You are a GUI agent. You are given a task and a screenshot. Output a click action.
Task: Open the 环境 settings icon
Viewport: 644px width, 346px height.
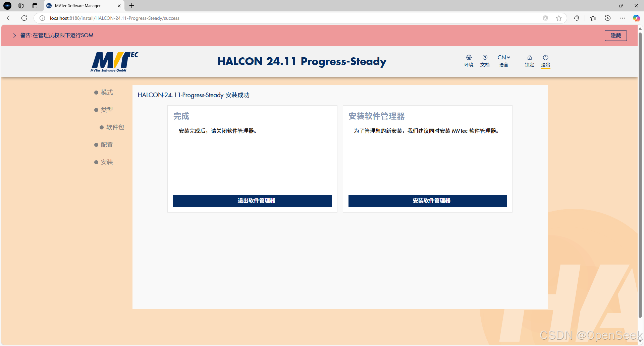469,61
